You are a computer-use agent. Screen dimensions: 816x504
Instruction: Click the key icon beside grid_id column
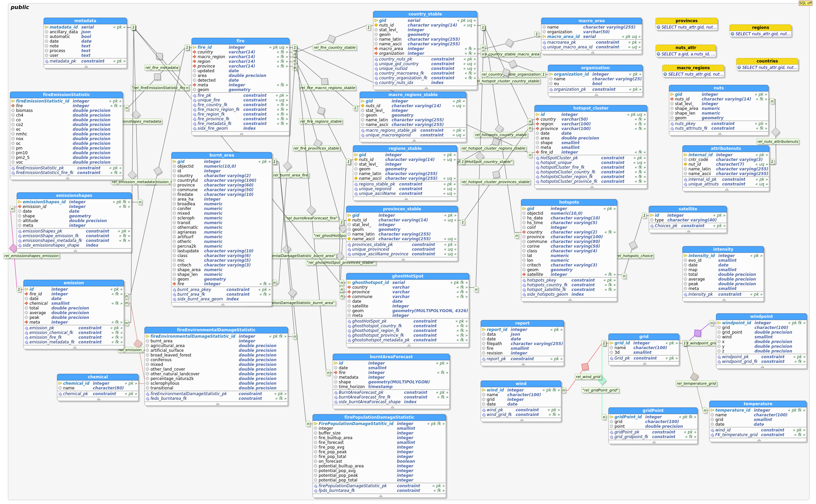[x=612, y=343]
